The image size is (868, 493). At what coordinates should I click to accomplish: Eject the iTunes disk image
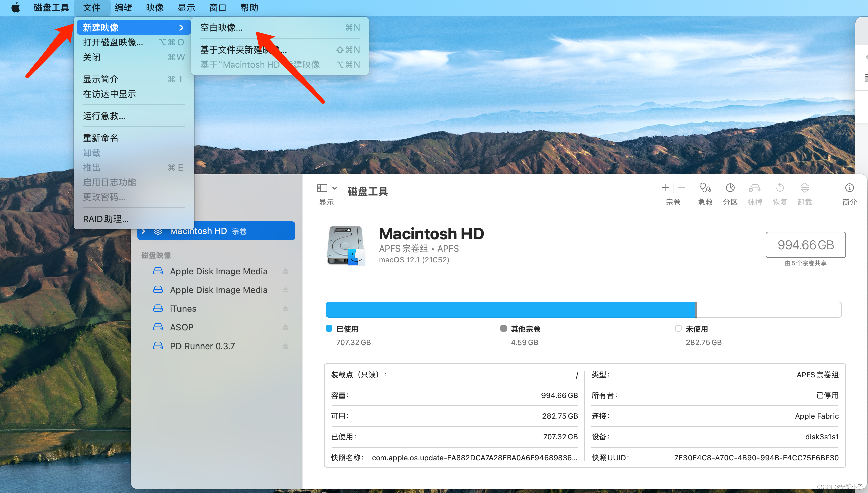click(x=285, y=308)
